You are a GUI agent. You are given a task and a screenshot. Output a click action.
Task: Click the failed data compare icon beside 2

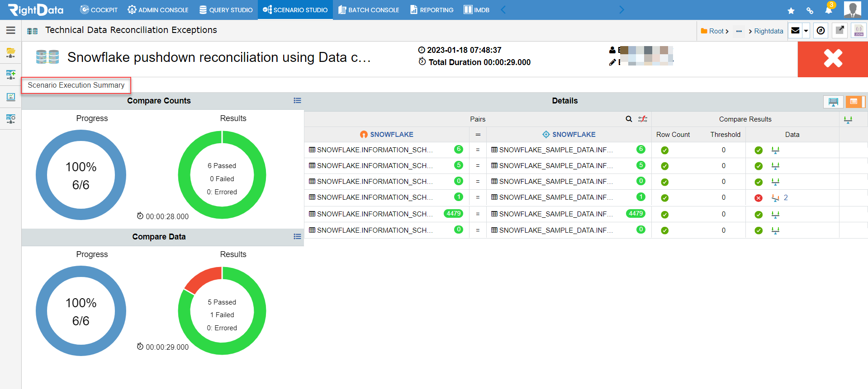(775, 198)
